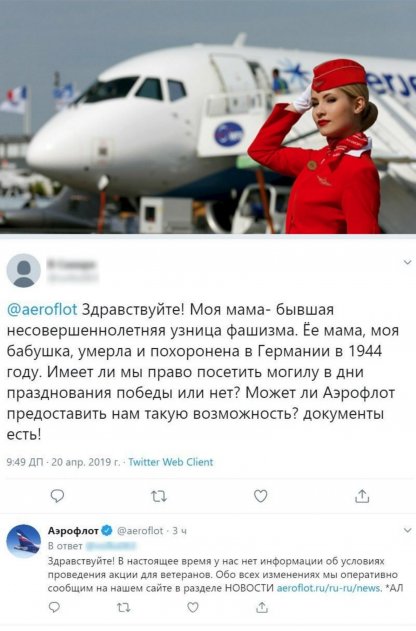Click the Twitter Web Client source link
The image size is (416, 631).
point(171,462)
